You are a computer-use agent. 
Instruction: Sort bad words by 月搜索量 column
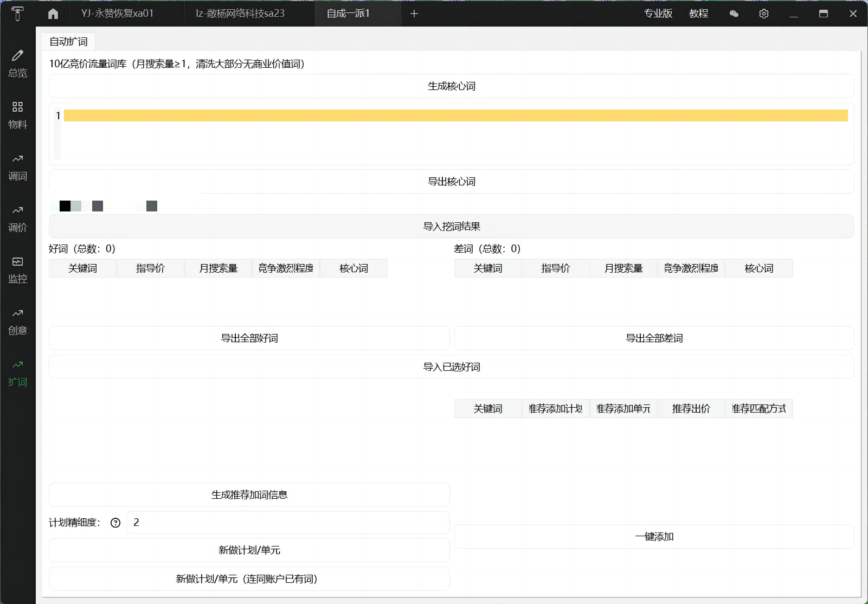click(624, 268)
